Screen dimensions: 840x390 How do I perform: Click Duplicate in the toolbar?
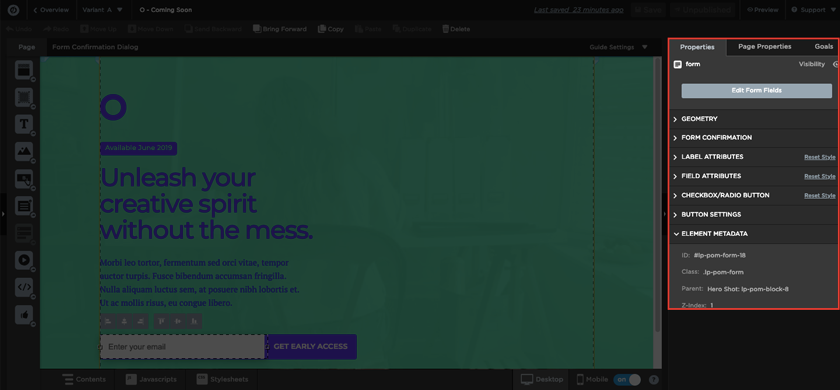pos(412,29)
